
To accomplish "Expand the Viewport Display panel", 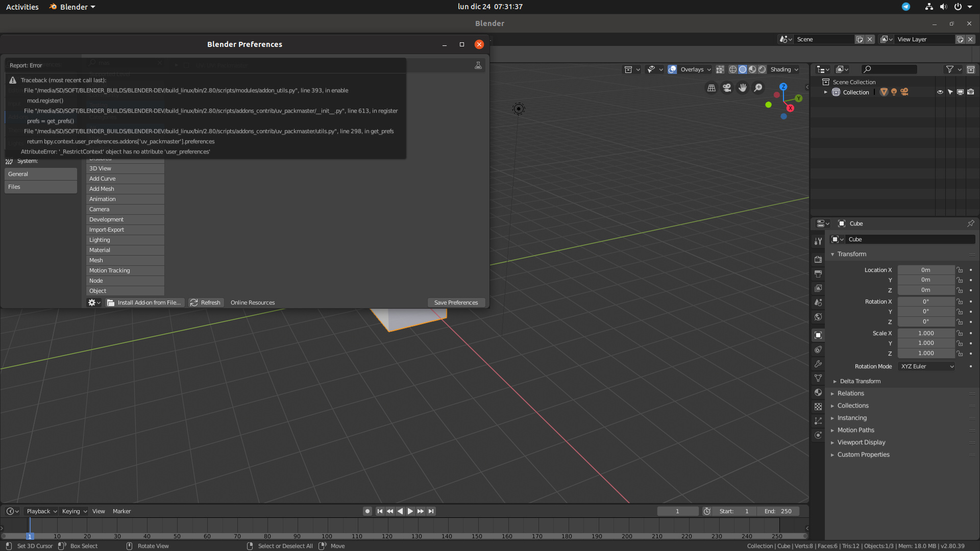I will 861,442.
